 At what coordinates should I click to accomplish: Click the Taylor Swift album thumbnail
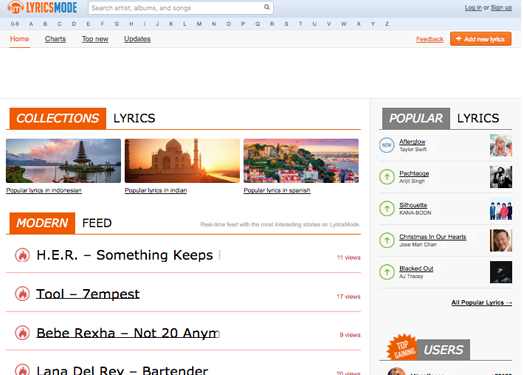[501, 145]
